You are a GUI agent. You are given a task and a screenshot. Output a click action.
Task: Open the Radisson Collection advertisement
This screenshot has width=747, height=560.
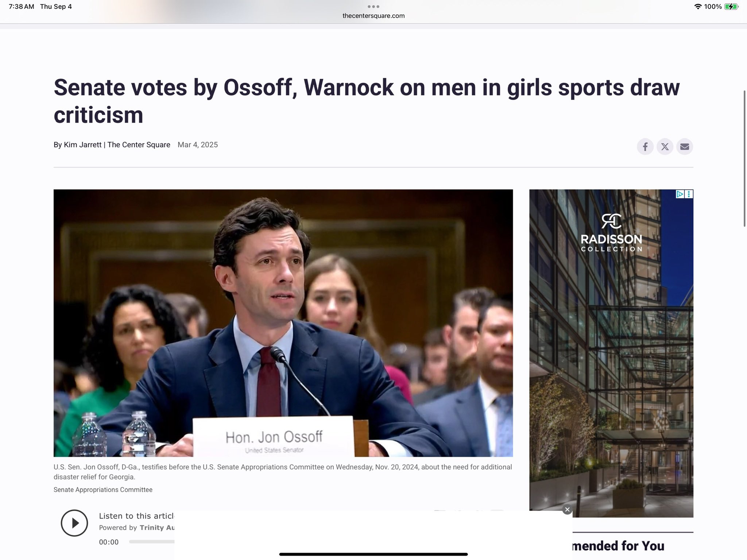611,365
